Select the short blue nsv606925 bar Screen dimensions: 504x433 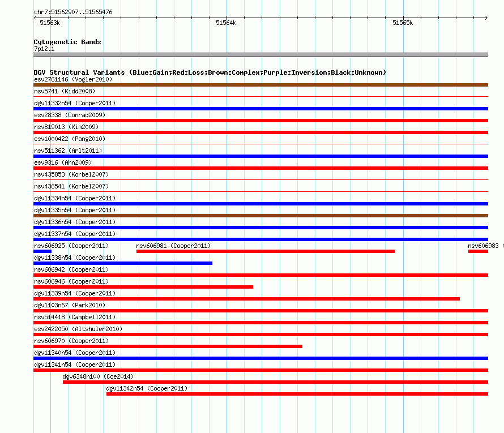click(42, 251)
